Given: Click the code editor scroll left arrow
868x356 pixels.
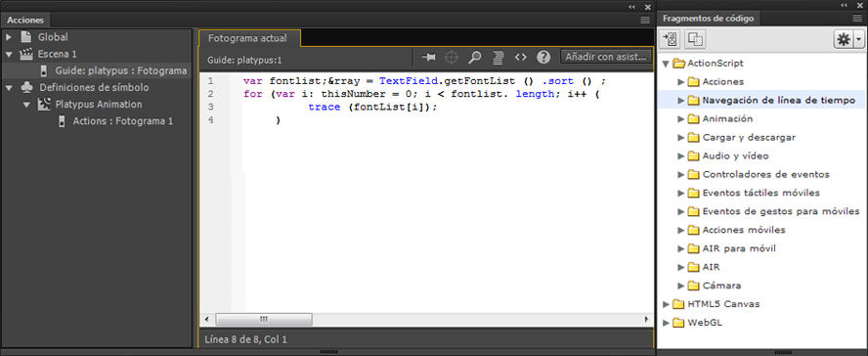Looking at the screenshot, I should (x=207, y=320).
